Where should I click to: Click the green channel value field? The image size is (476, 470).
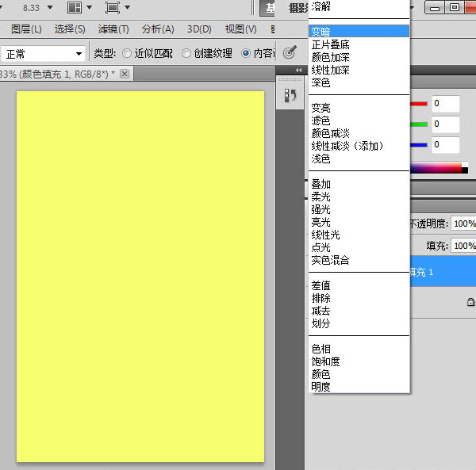click(446, 124)
